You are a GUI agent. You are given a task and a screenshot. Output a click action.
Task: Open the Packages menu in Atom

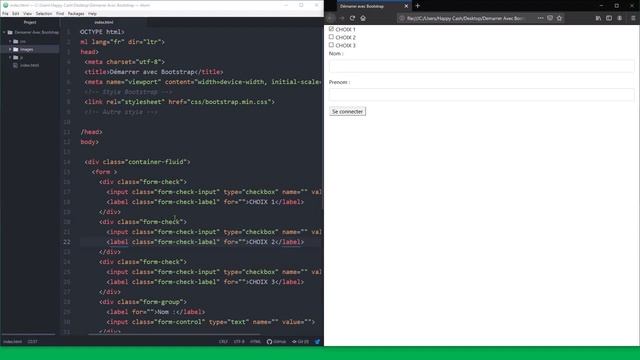(76, 13)
